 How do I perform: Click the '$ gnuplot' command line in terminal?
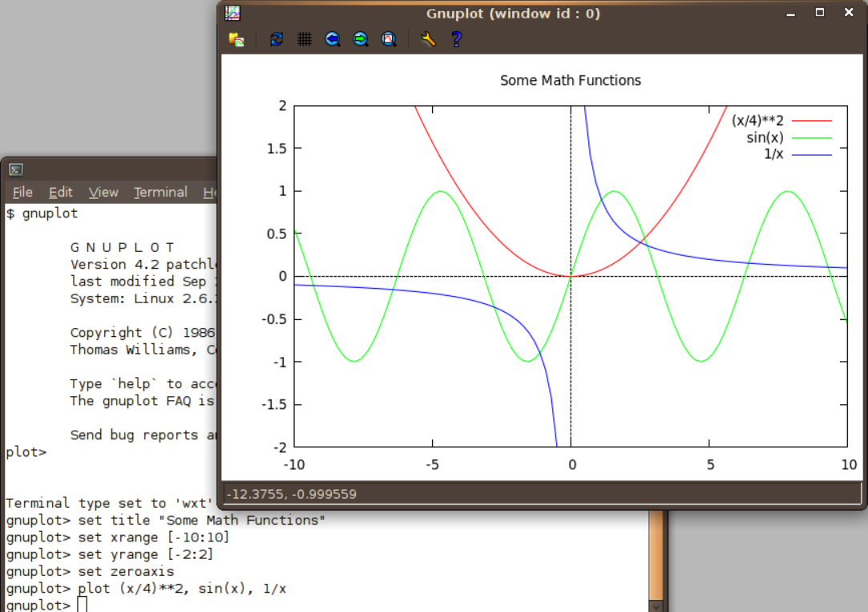click(x=42, y=213)
